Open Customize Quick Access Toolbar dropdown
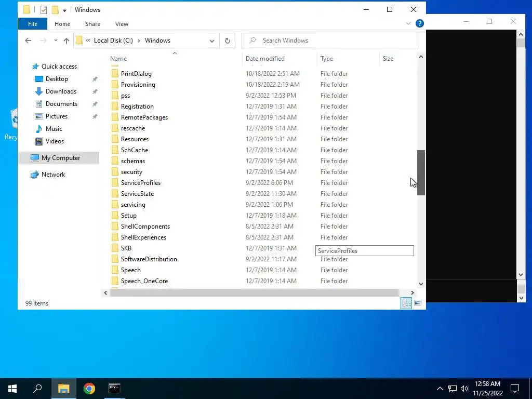The height and width of the screenshot is (399, 532). tap(64, 10)
